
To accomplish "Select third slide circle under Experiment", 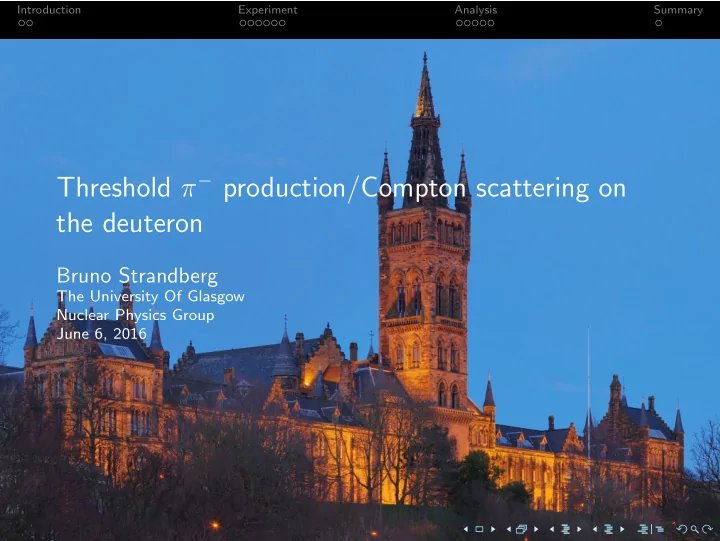I will click(x=259, y=23).
